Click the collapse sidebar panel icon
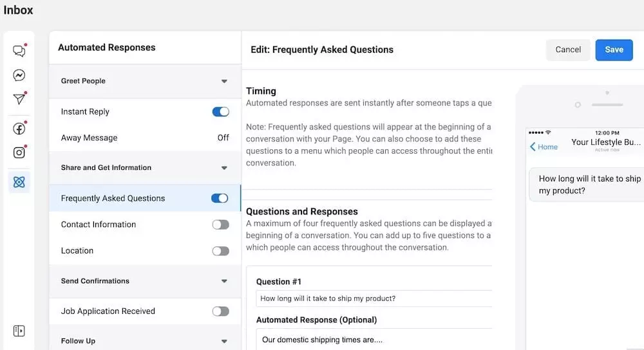The width and height of the screenshot is (644, 350). point(19,331)
